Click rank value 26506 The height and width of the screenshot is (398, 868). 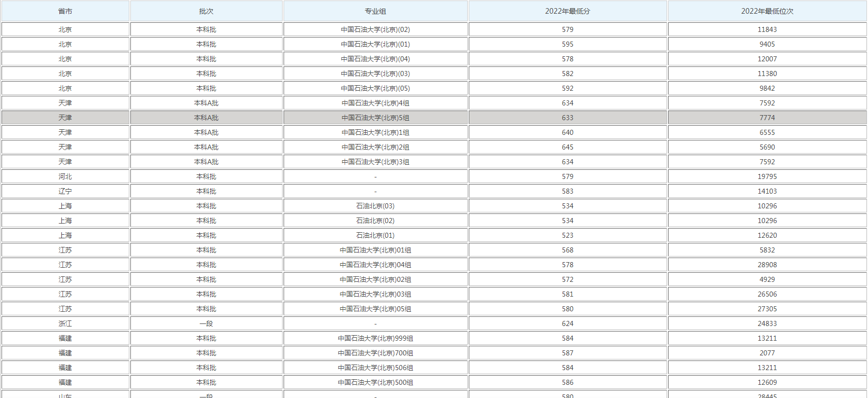click(767, 294)
